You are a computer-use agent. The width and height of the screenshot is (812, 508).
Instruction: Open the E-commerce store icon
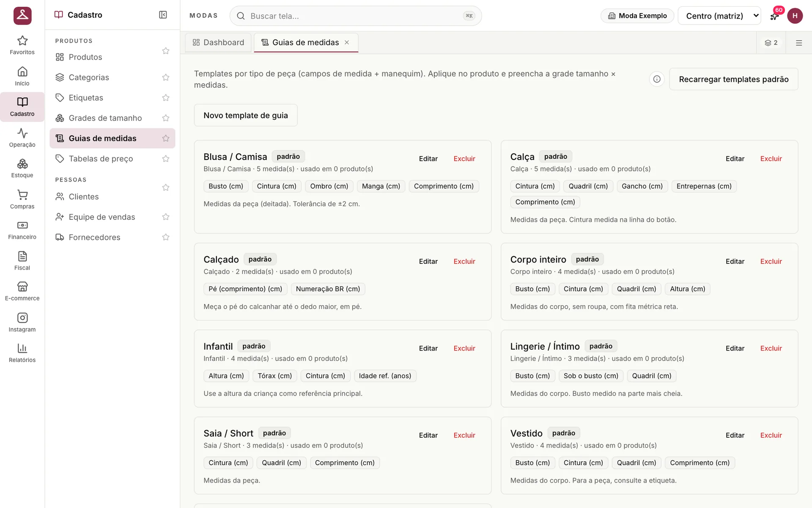tap(22, 292)
